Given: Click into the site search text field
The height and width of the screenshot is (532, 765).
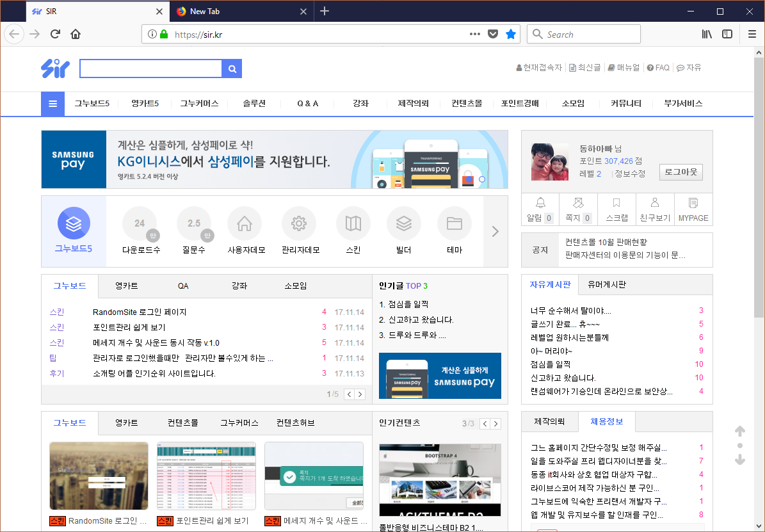Looking at the screenshot, I should tap(150, 69).
